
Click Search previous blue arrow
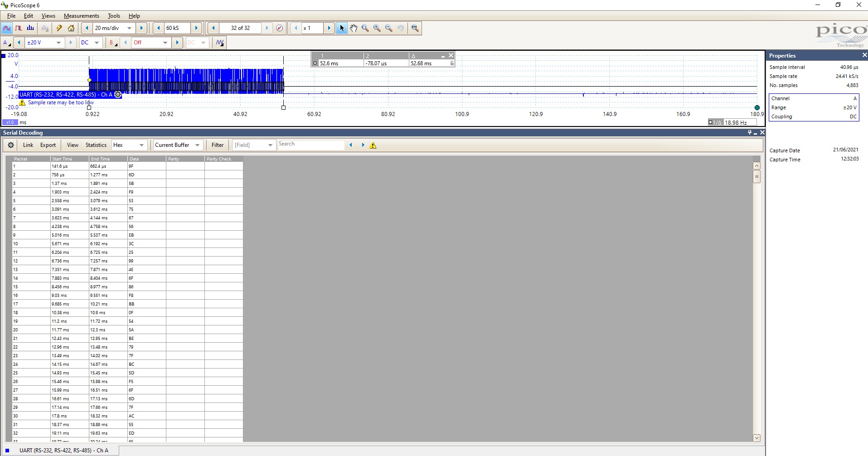coord(351,145)
